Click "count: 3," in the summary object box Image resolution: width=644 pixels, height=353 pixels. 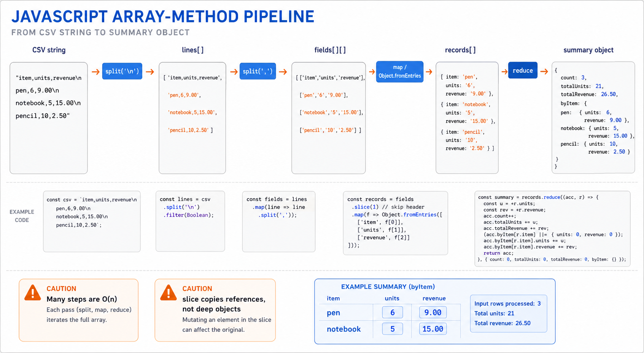coord(574,78)
